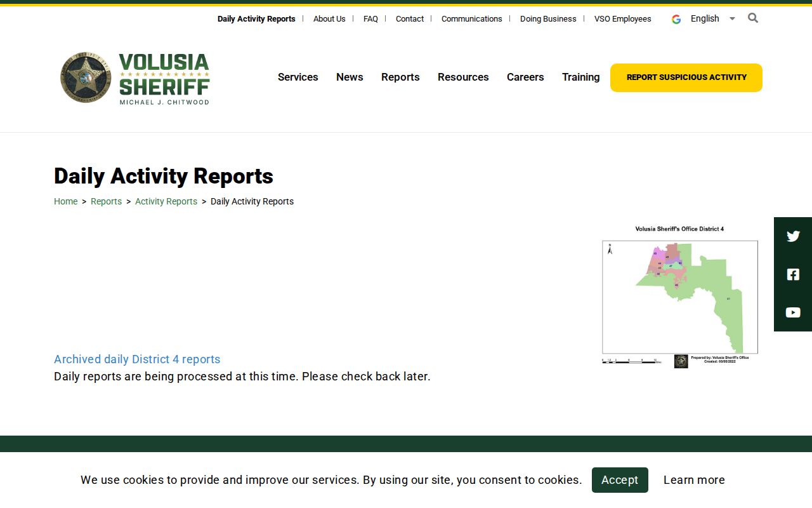Open the Facebook social link
Image resolution: width=812 pixels, height=508 pixels.
793,274
